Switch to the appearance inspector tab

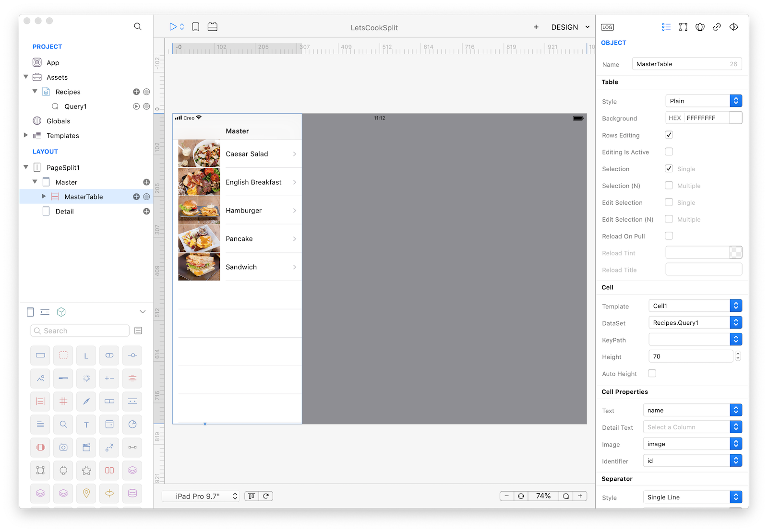(700, 27)
